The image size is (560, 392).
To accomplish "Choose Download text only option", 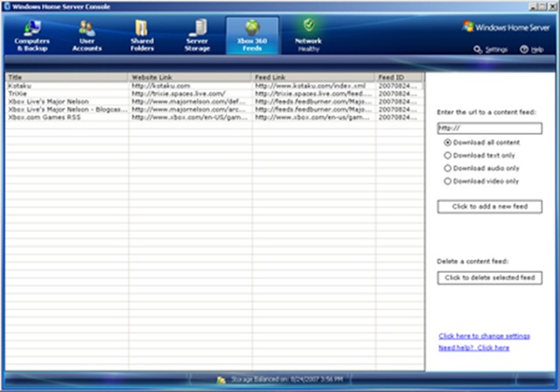I will coord(479,155).
